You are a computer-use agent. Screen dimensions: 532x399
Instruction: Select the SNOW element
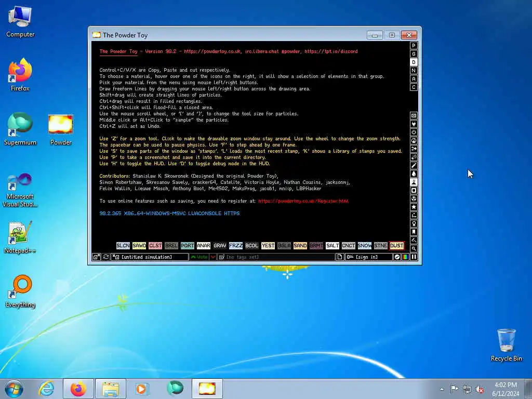point(364,246)
